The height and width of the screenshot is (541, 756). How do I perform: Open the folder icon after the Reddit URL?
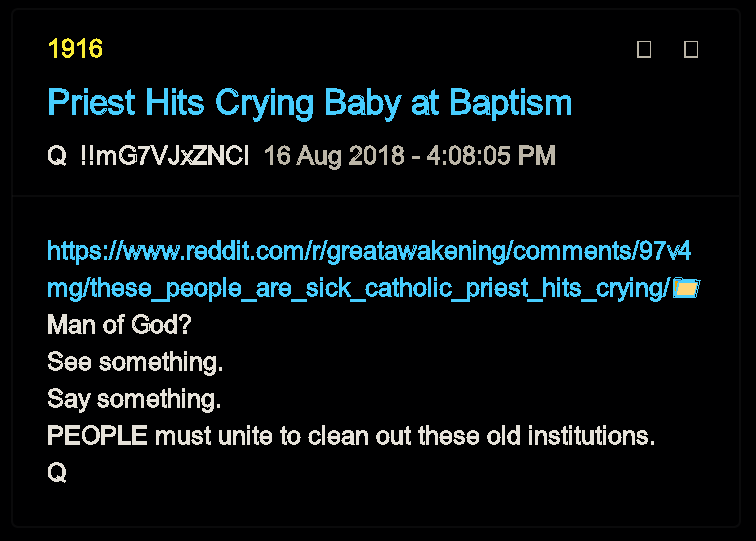(686, 288)
